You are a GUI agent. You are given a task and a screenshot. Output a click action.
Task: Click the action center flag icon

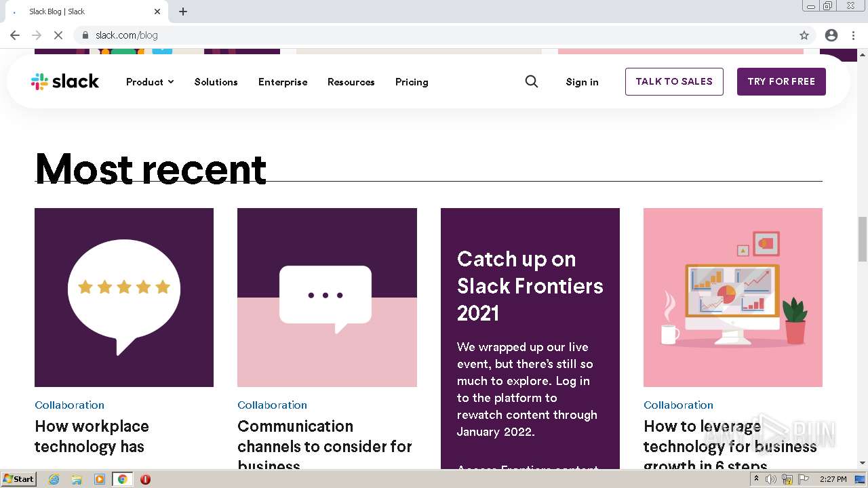tap(804, 479)
